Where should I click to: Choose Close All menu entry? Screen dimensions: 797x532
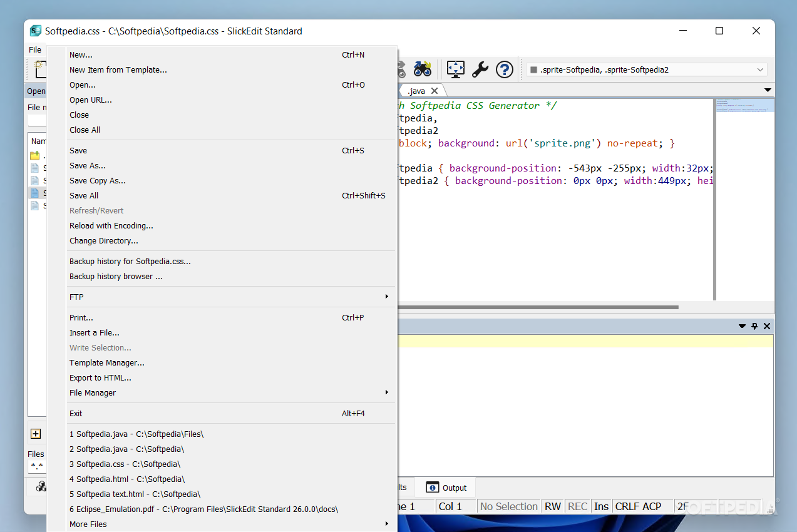pyautogui.click(x=231, y=130)
